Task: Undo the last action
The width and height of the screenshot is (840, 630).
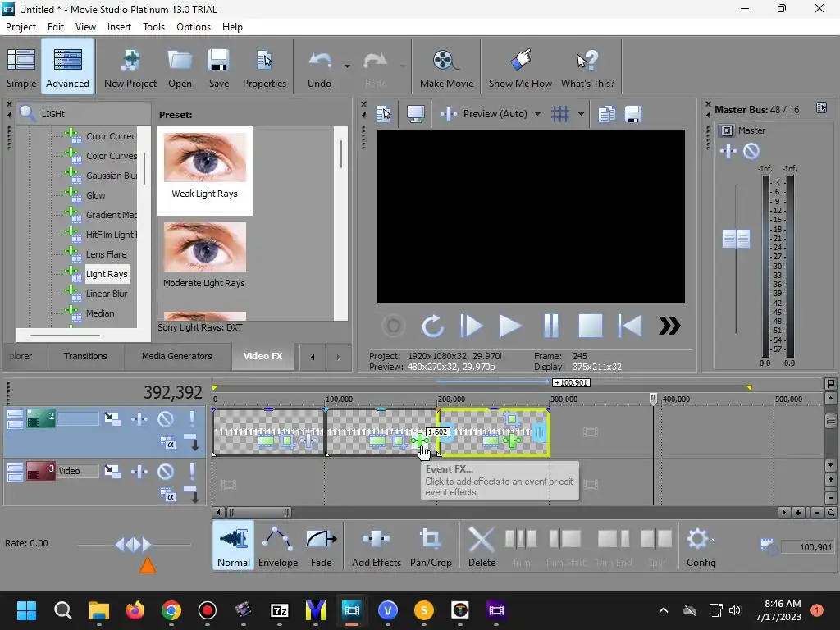Action: [x=319, y=67]
